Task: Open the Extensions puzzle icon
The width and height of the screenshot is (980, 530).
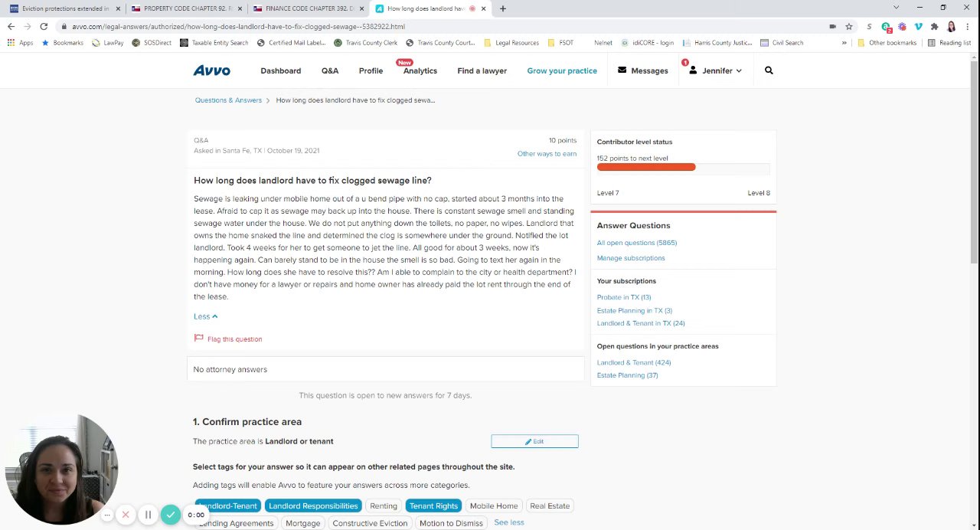Action: point(934,26)
